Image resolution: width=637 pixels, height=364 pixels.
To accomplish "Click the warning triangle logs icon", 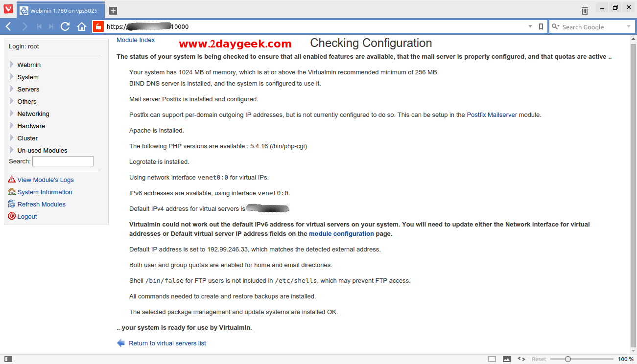I will pos(12,180).
